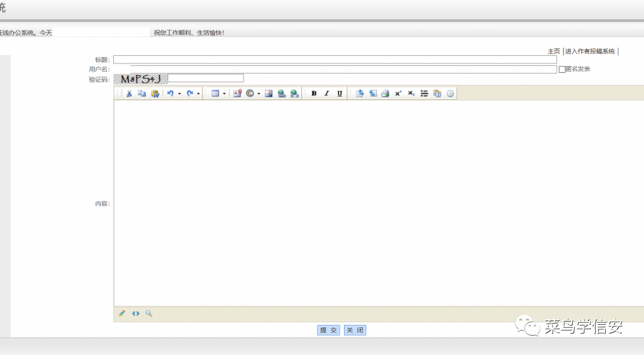Click the Redo arrow icon
The image size is (644, 355).
pyautogui.click(x=190, y=94)
